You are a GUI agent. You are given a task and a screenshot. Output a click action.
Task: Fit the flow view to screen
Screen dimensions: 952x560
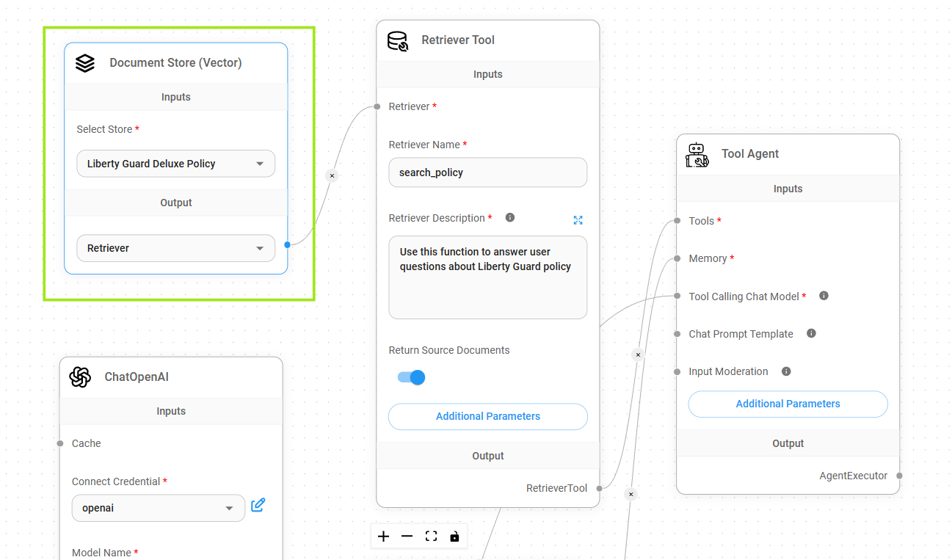click(x=431, y=537)
